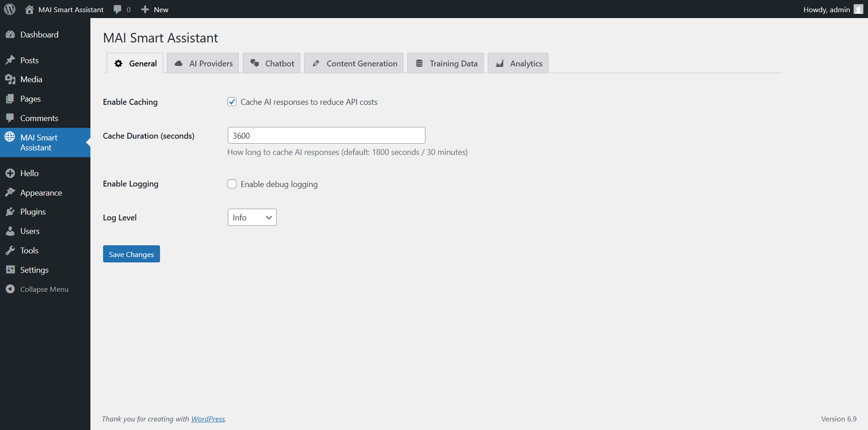Select the General tab
The width and height of the screenshot is (868, 430).
pyautogui.click(x=135, y=63)
